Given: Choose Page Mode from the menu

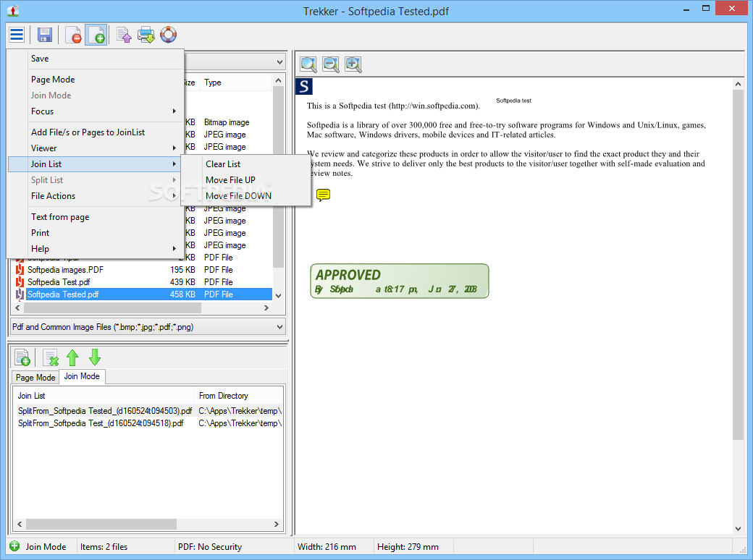Looking at the screenshot, I should [x=96, y=79].
